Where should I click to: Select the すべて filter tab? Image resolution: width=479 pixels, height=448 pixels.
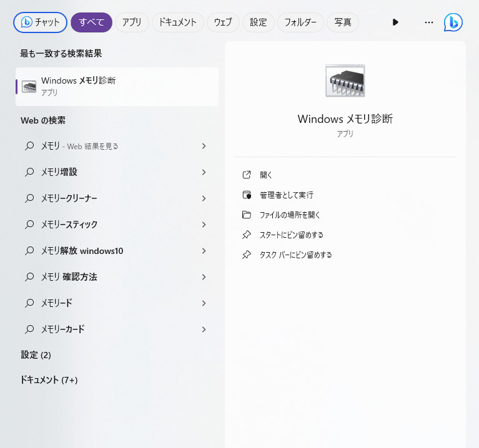pyautogui.click(x=91, y=22)
